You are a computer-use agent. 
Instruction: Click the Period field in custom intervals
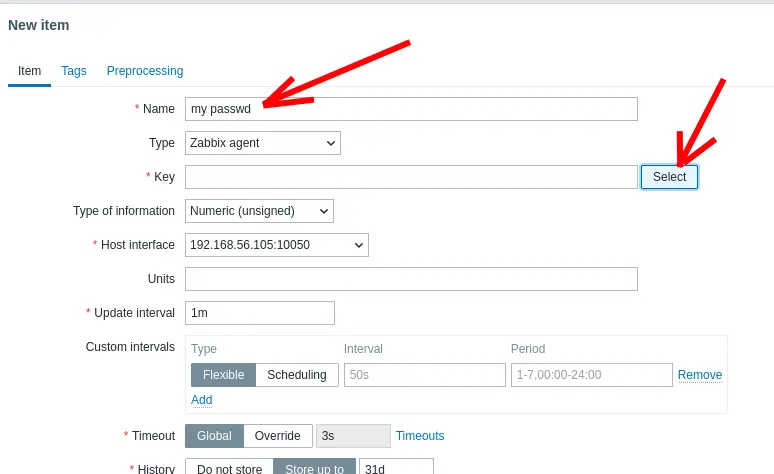tap(590, 375)
